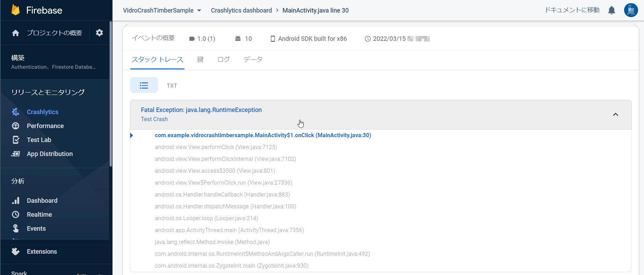This screenshot has height=275, width=644.
Task: Click the Extensions icon
Action: click(16, 251)
